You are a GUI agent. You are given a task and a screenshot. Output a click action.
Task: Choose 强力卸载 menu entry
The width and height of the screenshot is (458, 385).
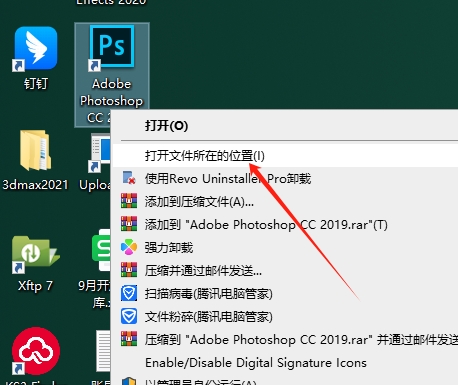pyautogui.click(x=285, y=247)
